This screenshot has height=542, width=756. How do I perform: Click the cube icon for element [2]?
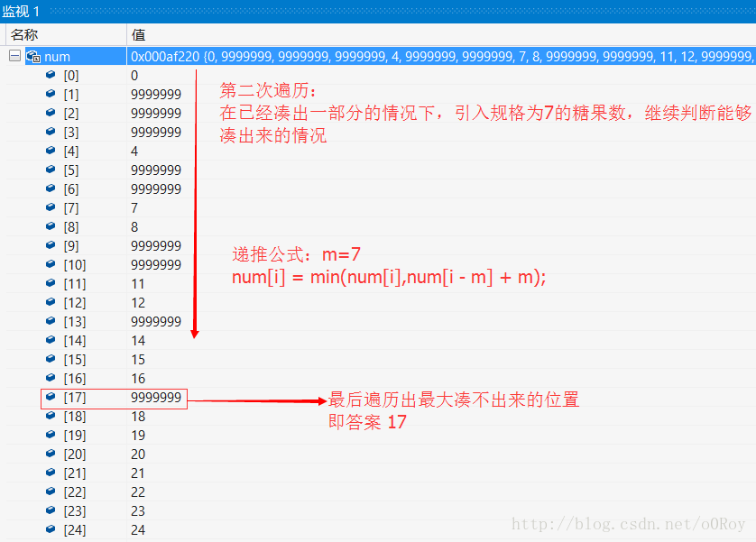point(51,112)
